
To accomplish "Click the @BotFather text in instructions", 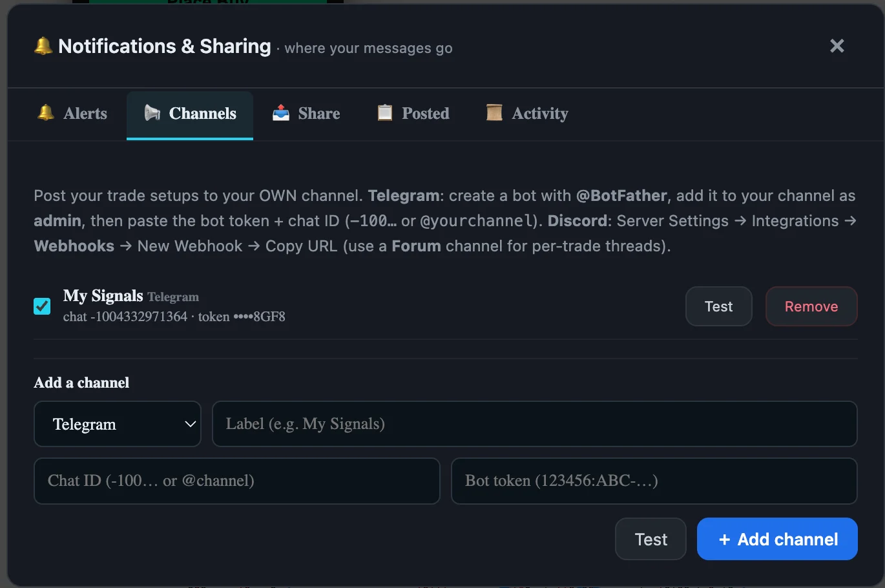I will (x=621, y=196).
